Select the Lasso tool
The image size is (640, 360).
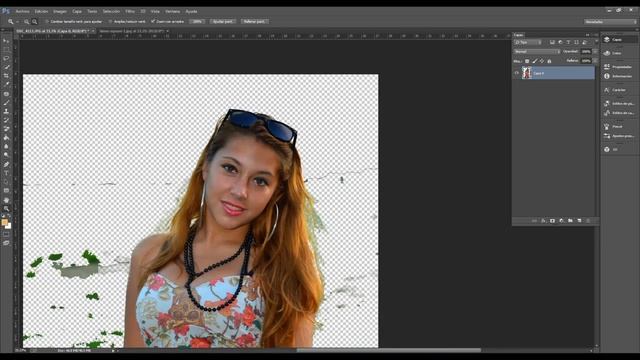pyautogui.click(x=6, y=58)
